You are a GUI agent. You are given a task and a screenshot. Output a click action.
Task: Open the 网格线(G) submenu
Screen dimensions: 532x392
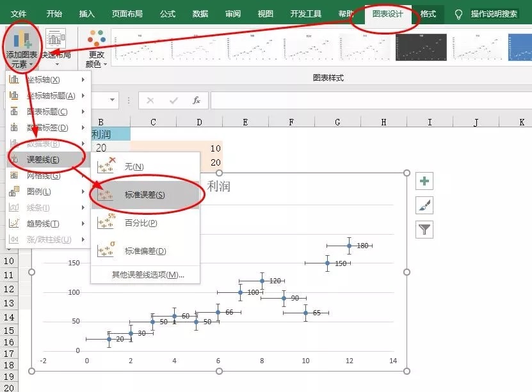coord(48,175)
